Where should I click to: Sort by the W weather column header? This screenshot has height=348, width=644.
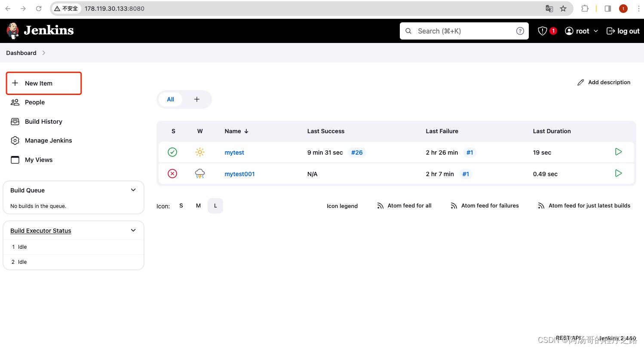200,131
